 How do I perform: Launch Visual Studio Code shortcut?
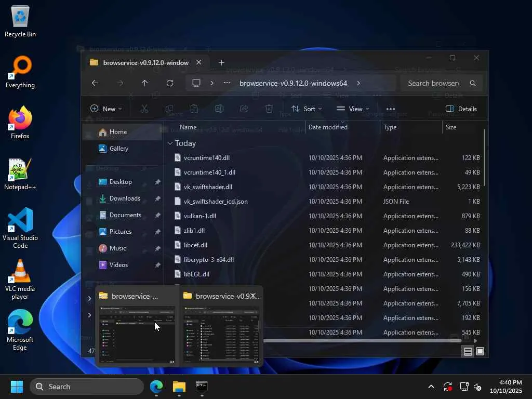20,228
